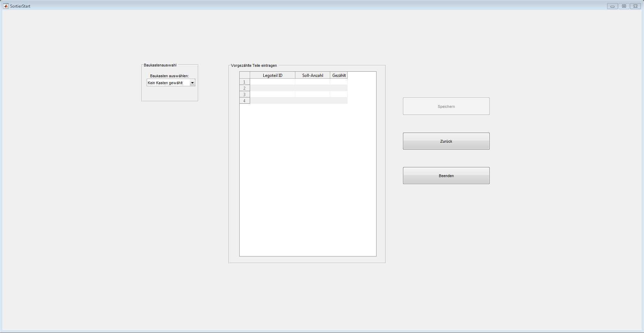Viewport: 644px width, 333px height.
Task: Select row 2 via its row header
Action: pos(245,88)
